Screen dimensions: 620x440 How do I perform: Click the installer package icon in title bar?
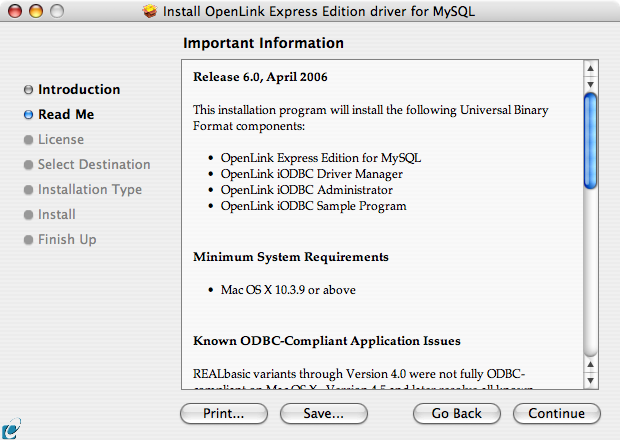tap(150, 11)
